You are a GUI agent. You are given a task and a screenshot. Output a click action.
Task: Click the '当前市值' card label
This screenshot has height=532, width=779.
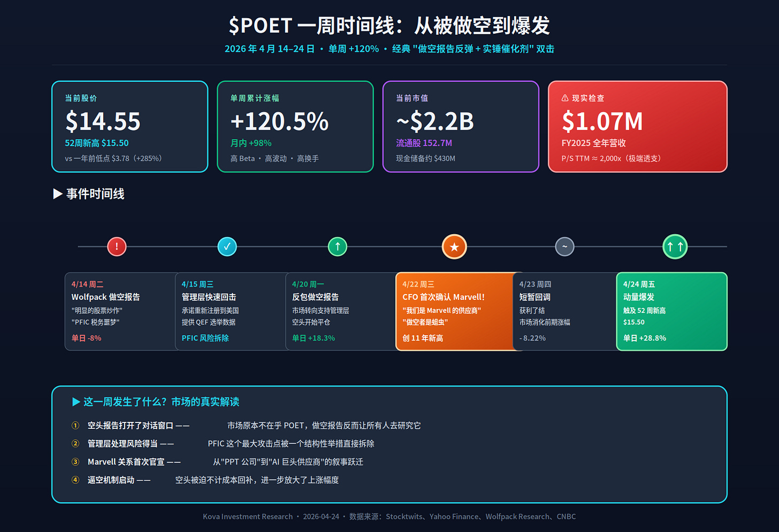pyautogui.click(x=412, y=98)
